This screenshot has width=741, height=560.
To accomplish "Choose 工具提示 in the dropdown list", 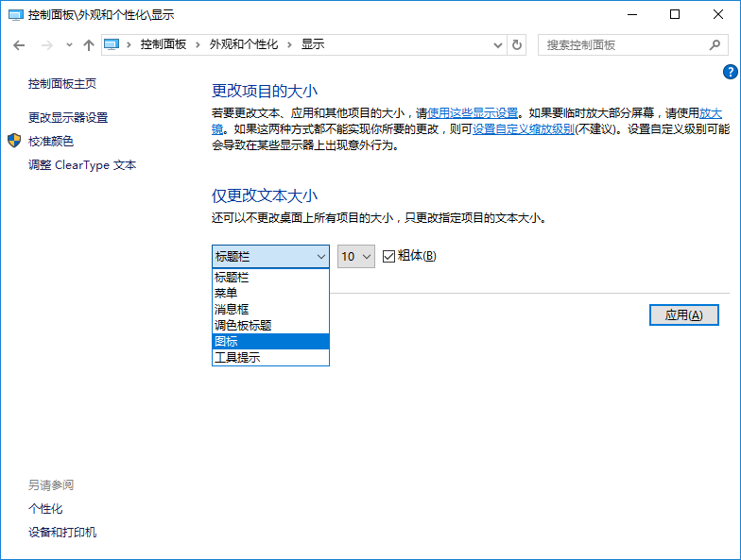I will [270, 358].
